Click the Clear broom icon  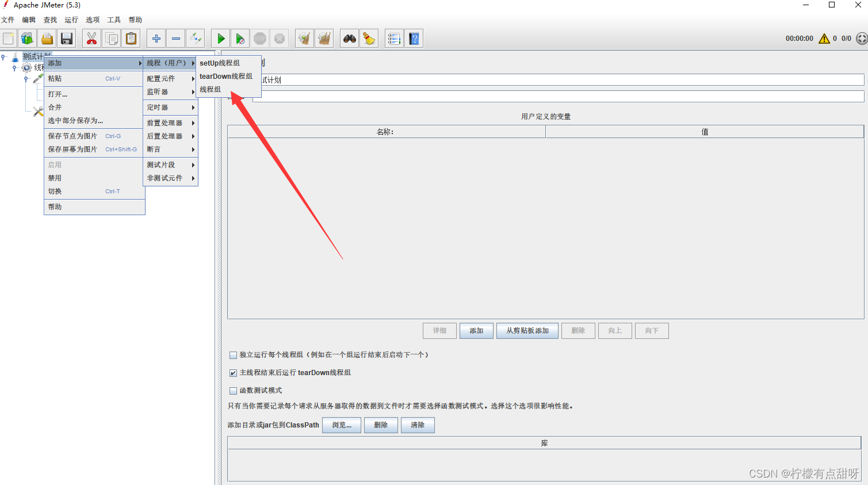(304, 39)
